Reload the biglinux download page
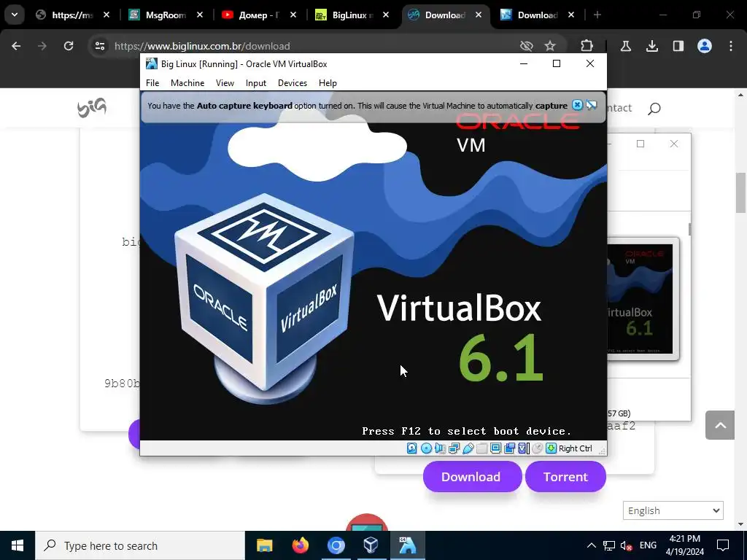This screenshot has height=560, width=747. pyautogui.click(x=69, y=46)
